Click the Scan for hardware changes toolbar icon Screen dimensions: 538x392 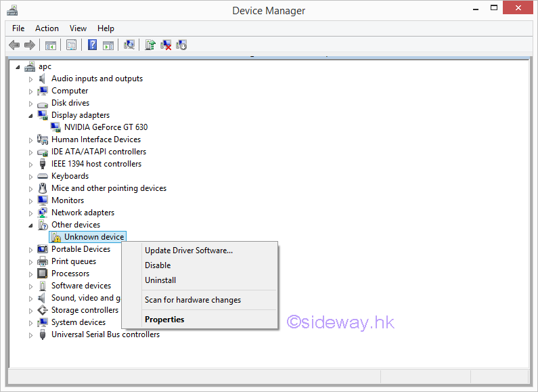(x=129, y=45)
